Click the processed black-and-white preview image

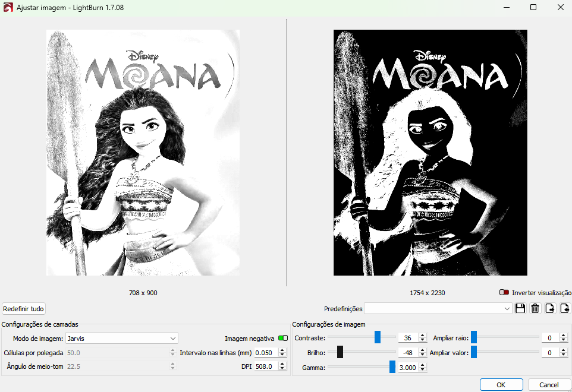tap(430, 153)
